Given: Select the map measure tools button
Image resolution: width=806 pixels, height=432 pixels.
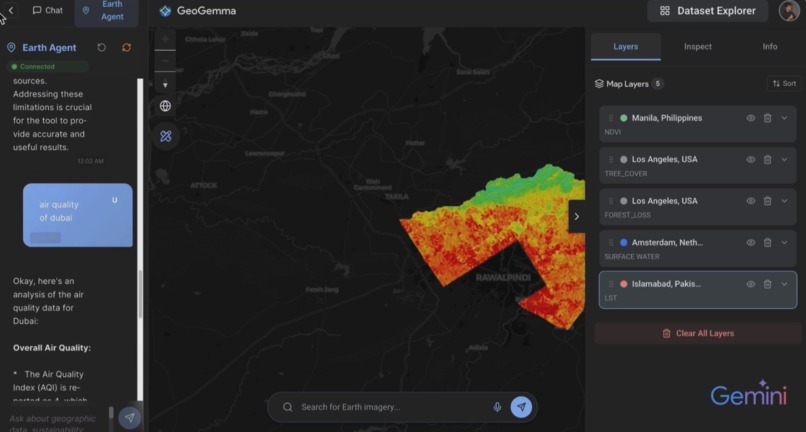Looking at the screenshot, I should [x=166, y=136].
